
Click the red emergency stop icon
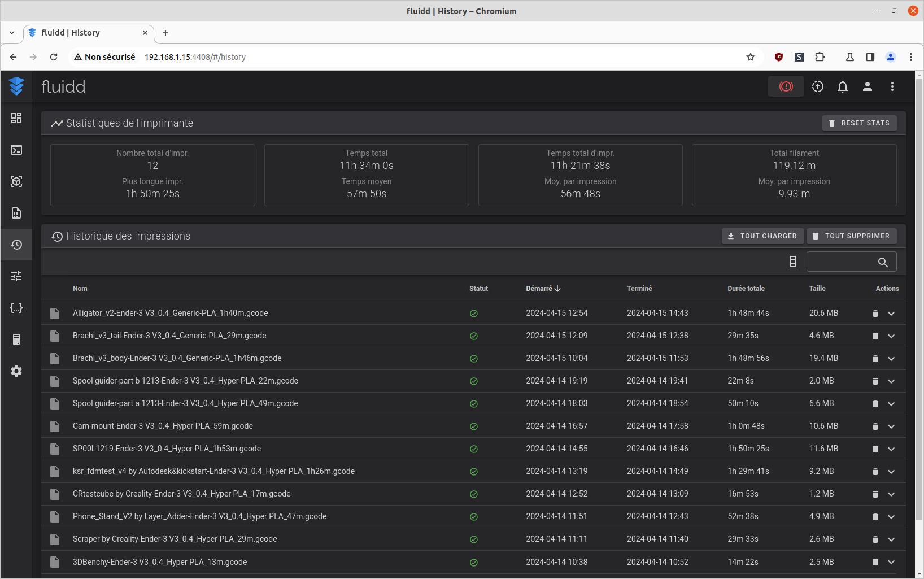click(x=786, y=86)
